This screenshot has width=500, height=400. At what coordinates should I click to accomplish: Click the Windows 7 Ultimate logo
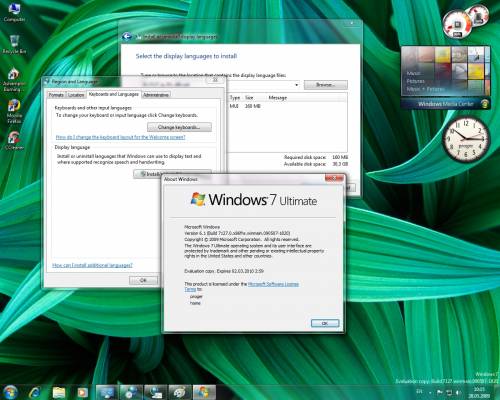253,200
